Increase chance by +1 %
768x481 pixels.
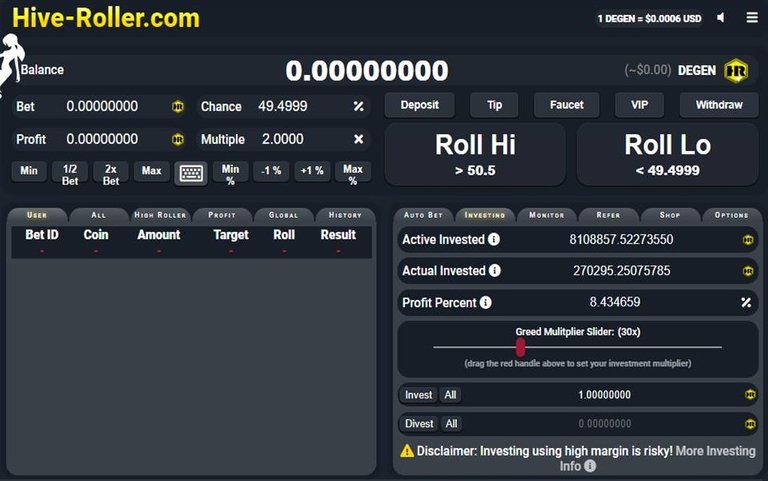[x=312, y=171]
